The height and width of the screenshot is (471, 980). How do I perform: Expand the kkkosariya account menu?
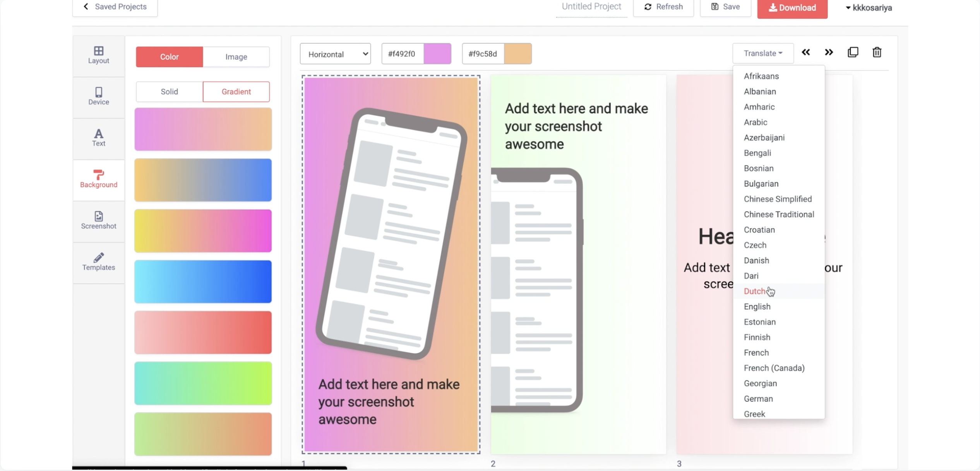pyautogui.click(x=869, y=8)
